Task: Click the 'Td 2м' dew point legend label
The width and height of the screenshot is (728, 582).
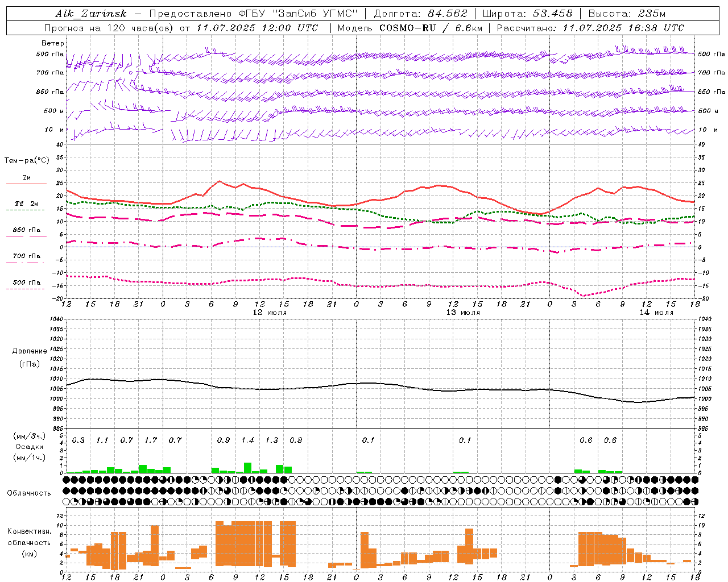Action: (x=27, y=203)
